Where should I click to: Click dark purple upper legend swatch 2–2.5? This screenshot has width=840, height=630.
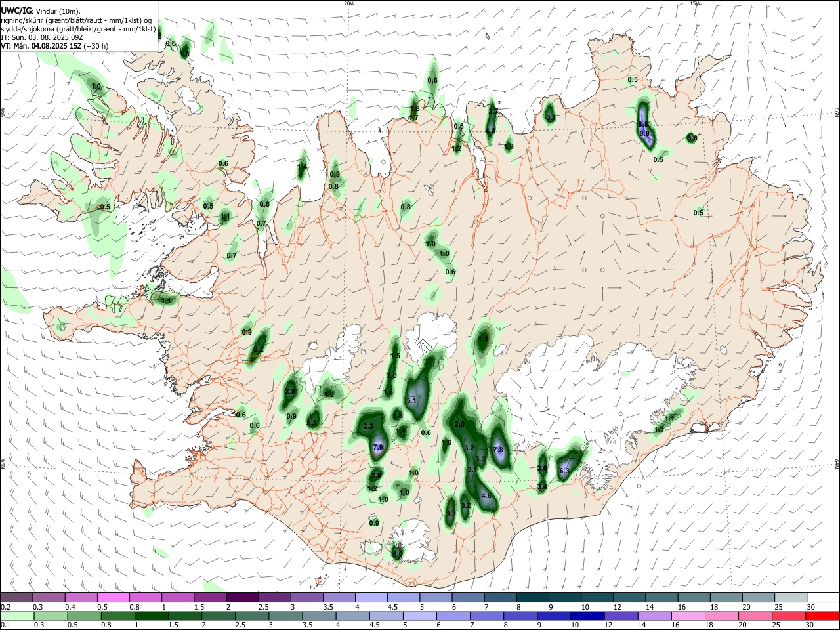coord(241,597)
